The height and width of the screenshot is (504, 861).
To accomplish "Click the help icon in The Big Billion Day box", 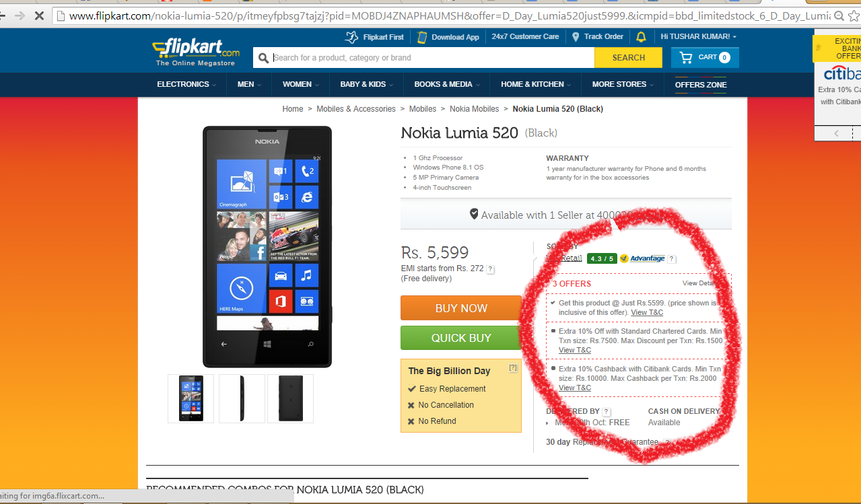I will (513, 368).
